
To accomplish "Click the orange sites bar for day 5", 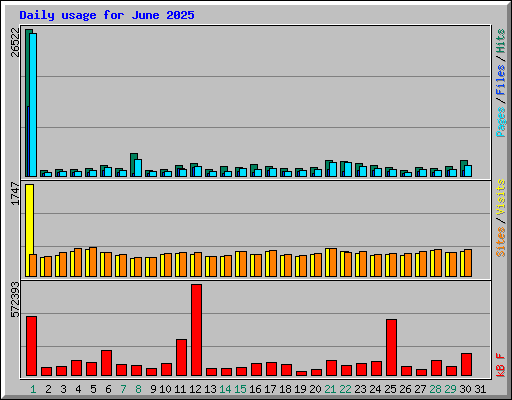I will tap(93, 262).
